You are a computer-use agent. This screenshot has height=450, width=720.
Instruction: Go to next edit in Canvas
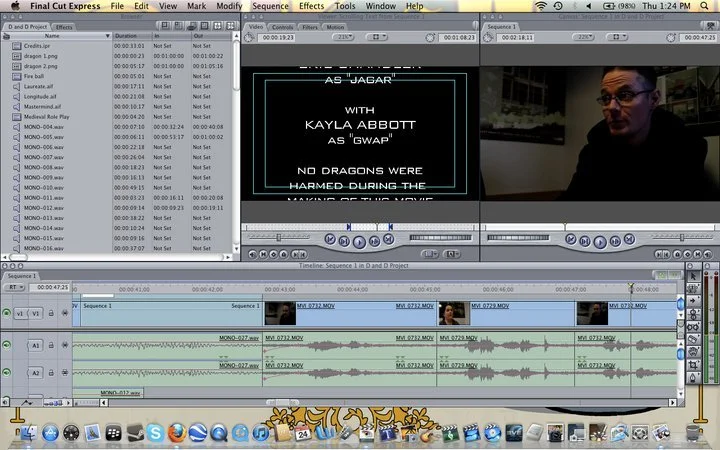(630, 239)
